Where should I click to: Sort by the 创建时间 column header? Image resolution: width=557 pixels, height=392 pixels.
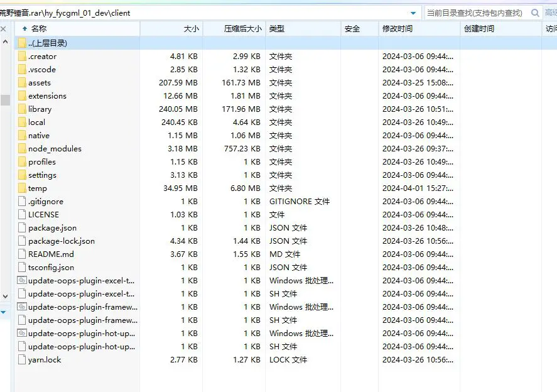point(501,28)
